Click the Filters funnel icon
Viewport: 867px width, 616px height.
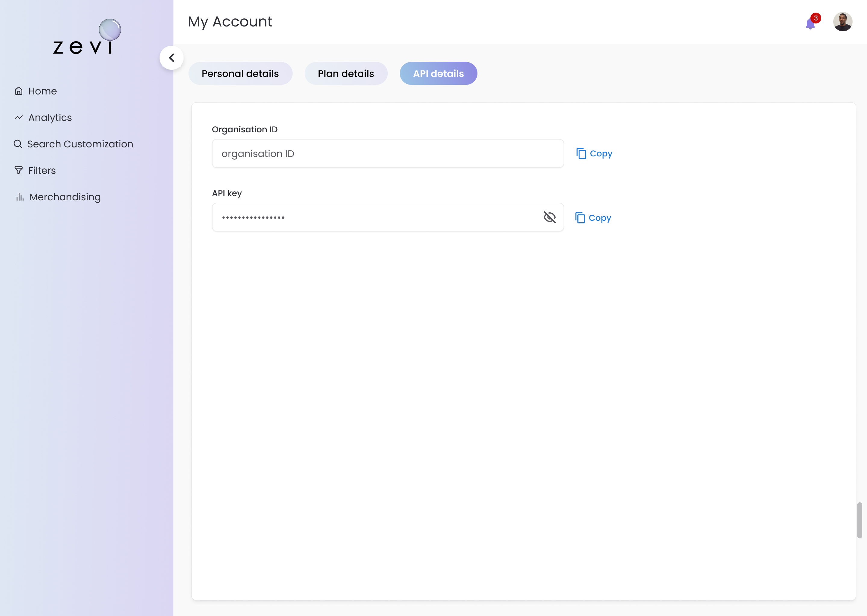[19, 170]
